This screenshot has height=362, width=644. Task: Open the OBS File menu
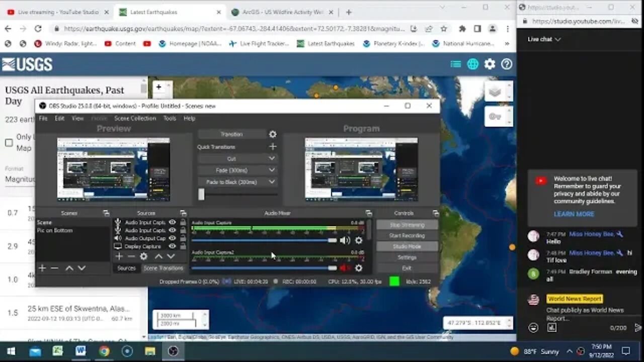(43, 118)
